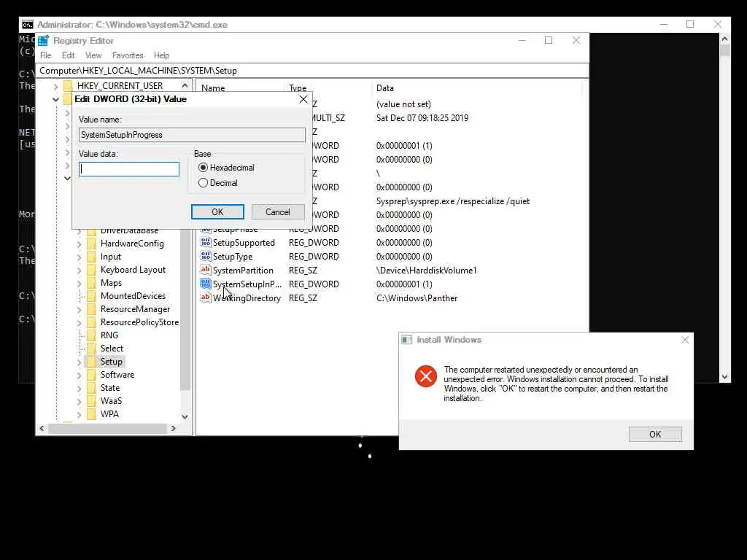
Task: Open the File menu in Registry Editor
Action: pyautogui.click(x=46, y=55)
